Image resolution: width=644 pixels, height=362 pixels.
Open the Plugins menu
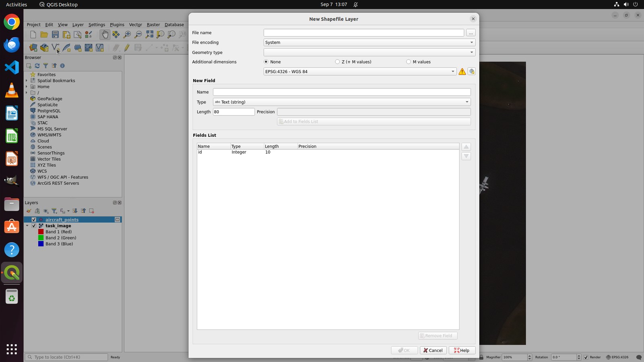[117, 25]
